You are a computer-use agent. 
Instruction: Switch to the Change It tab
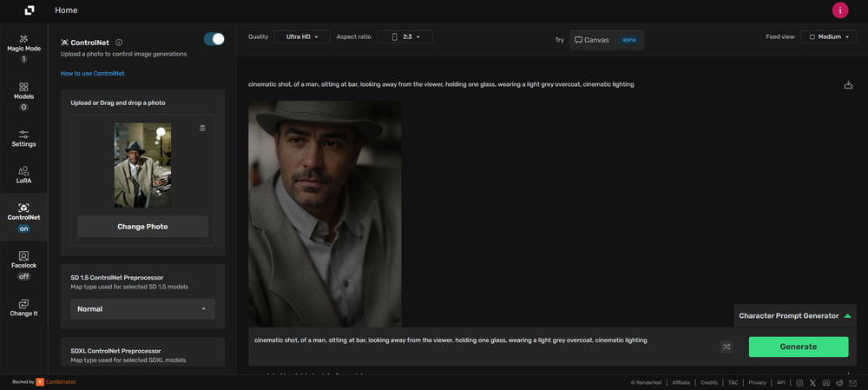coord(23,307)
